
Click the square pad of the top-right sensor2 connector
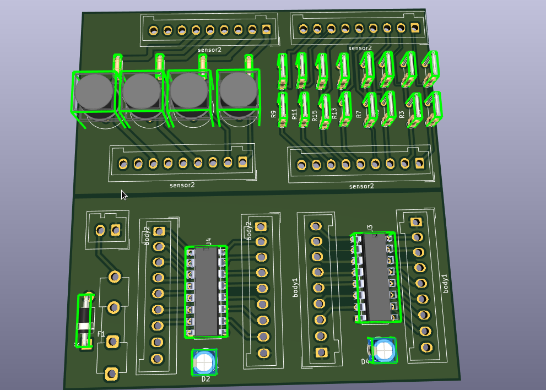point(415,28)
